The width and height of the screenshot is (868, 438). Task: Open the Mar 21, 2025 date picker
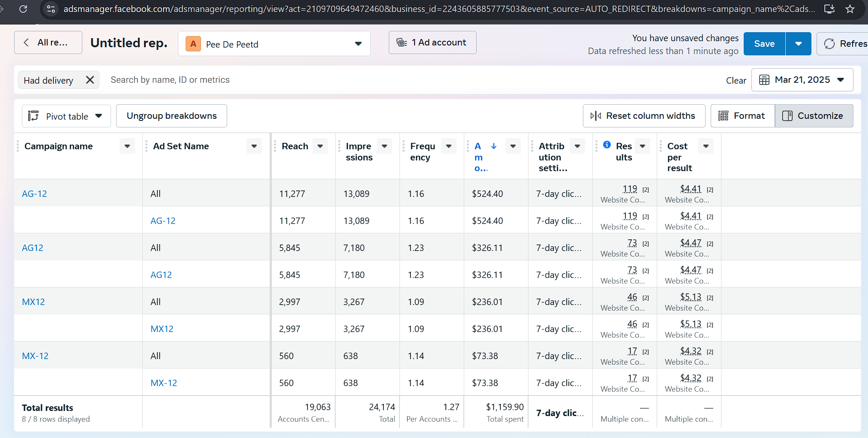[x=802, y=80]
